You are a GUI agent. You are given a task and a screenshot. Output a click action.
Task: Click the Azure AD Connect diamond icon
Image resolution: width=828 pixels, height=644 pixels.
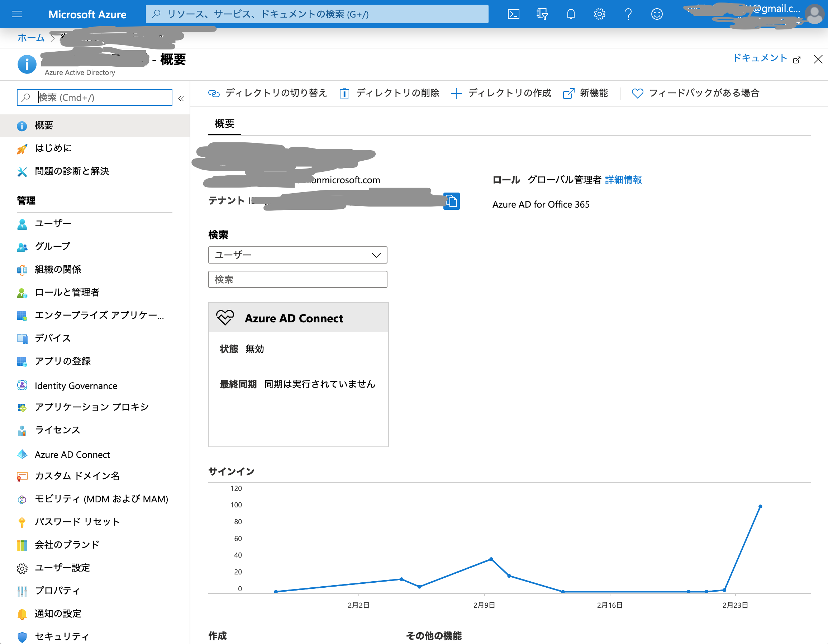(22, 454)
